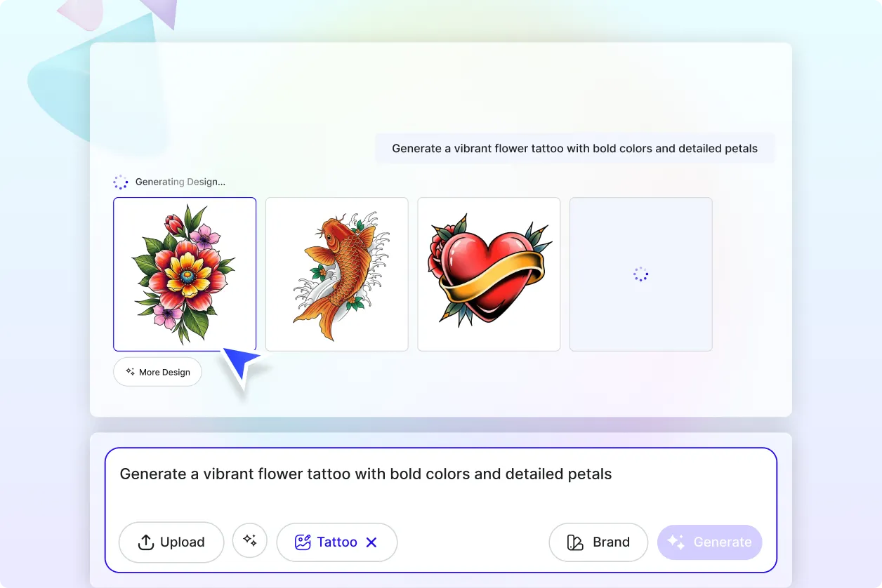Click the Upload button

click(171, 542)
